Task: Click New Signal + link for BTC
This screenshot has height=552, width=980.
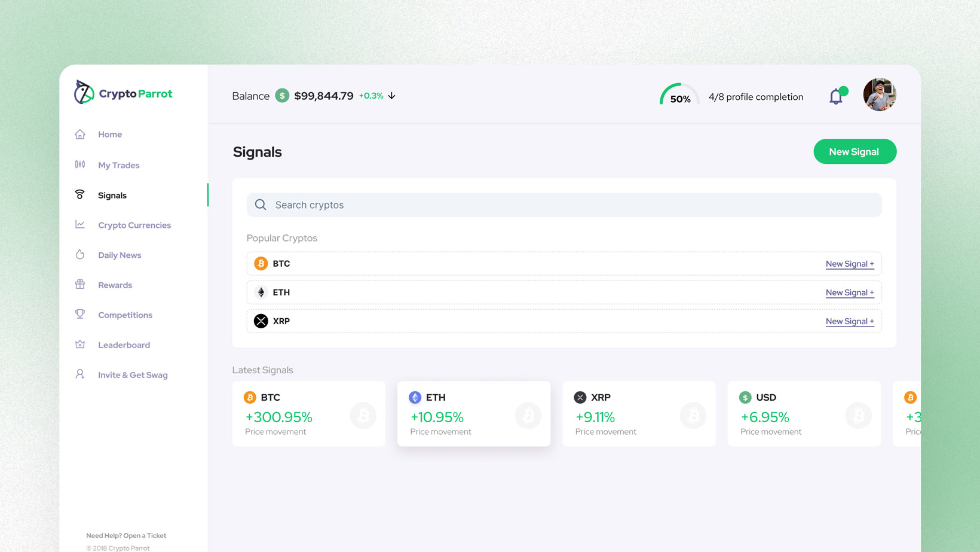Action: point(849,264)
